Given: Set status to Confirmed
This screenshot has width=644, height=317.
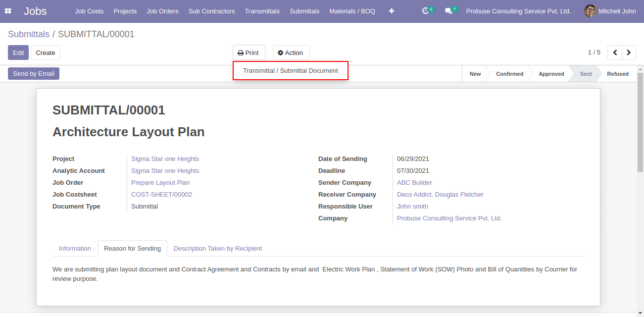Looking at the screenshot, I should tap(509, 74).
